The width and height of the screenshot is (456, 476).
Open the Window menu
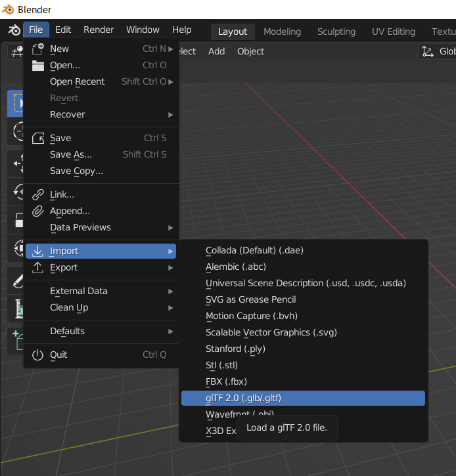(x=143, y=30)
